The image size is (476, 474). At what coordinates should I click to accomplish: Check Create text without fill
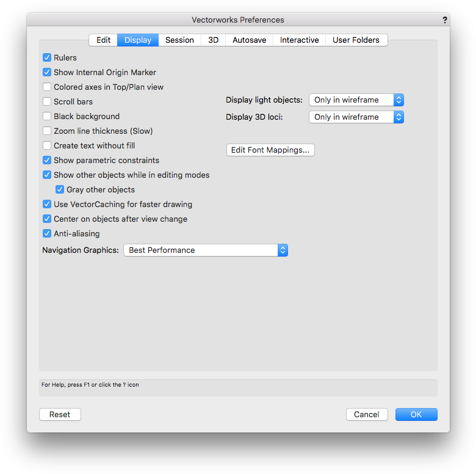pyautogui.click(x=47, y=145)
